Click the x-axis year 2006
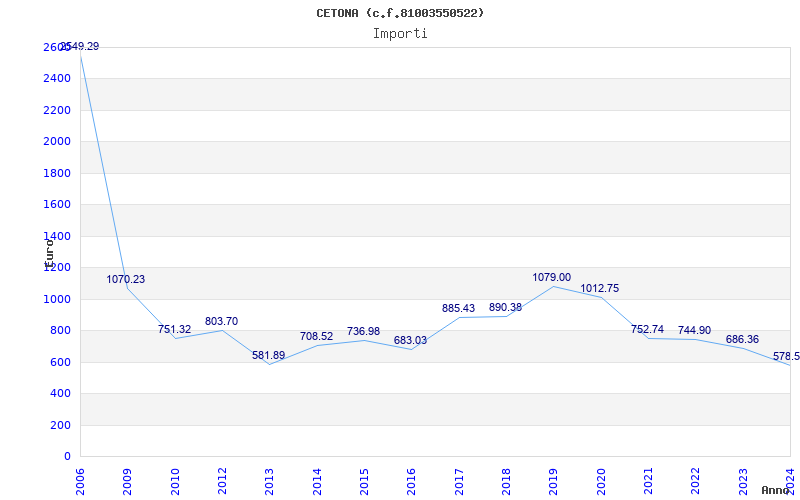Screen dimensions: 800x500 pyautogui.click(x=80, y=481)
